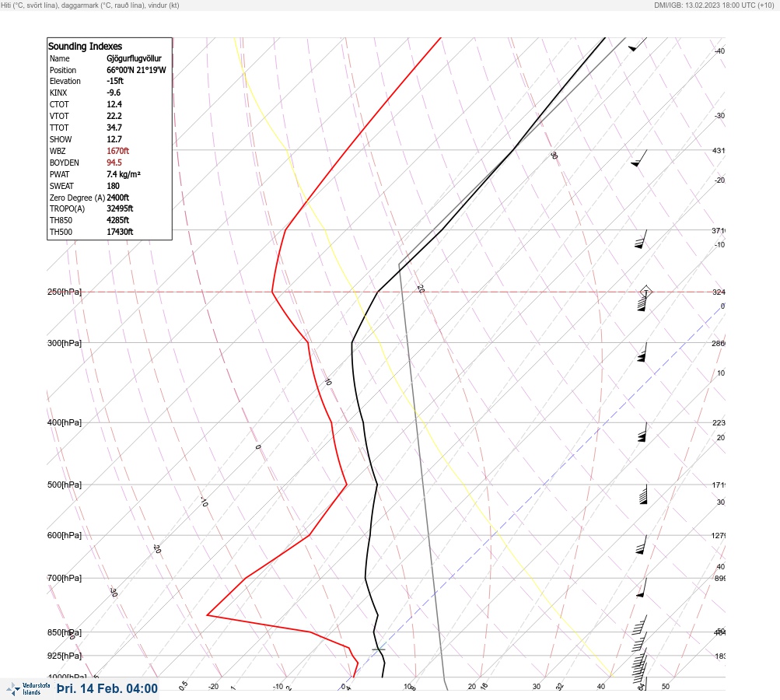
Task: Click the wind barb at 300 hPa
Action: click(x=642, y=352)
